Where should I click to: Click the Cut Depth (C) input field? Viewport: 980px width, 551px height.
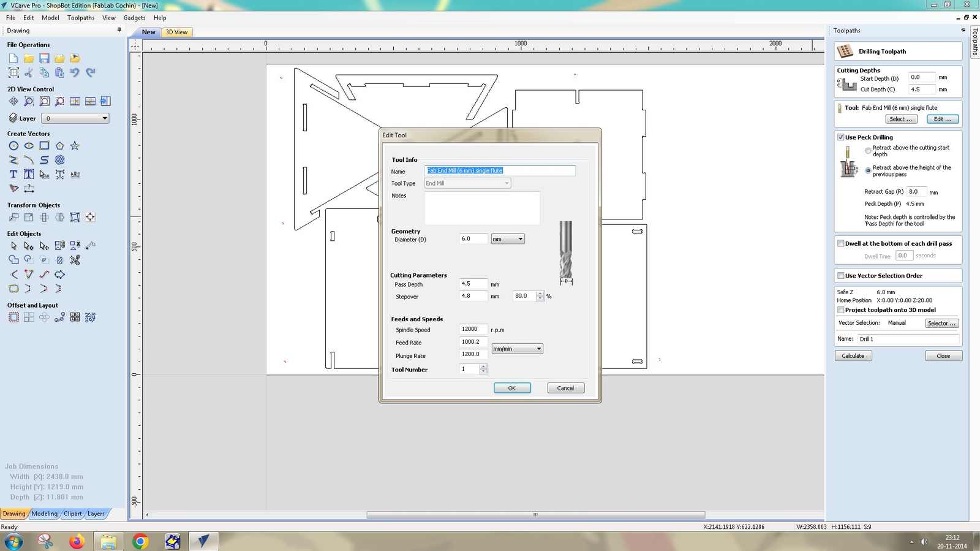pyautogui.click(x=922, y=89)
